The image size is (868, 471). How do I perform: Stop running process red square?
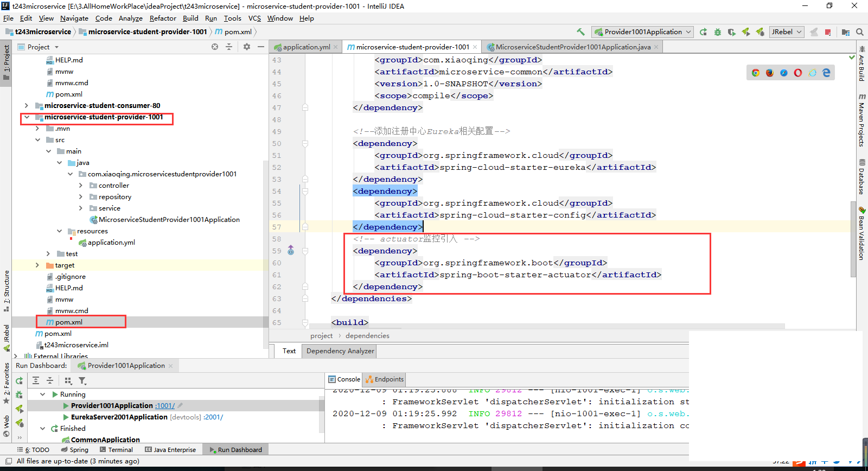pos(828,32)
